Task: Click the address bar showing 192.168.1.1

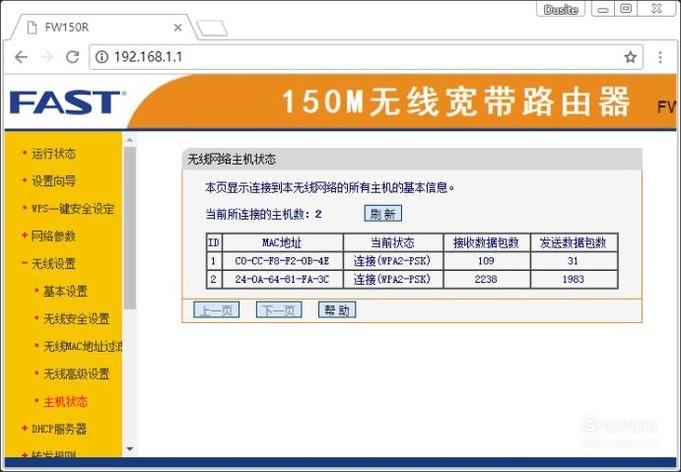Action: [366, 57]
